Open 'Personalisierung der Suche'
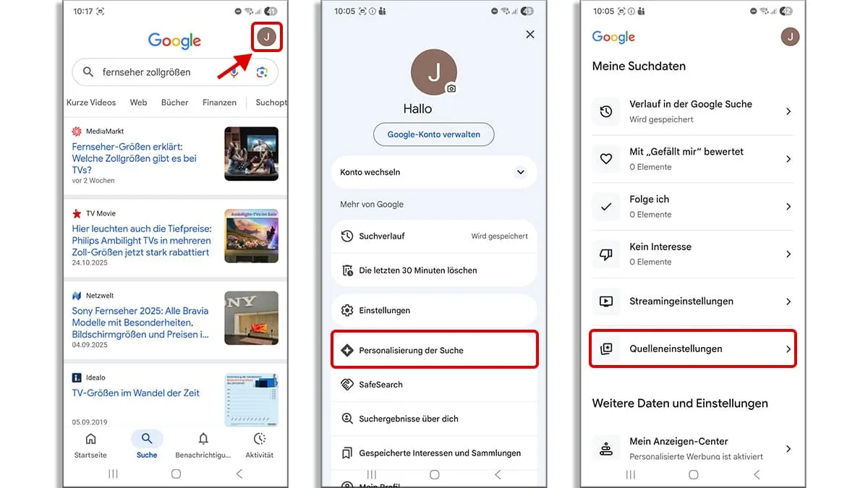Viewport: 868px width, 488px height. point(434,350)
